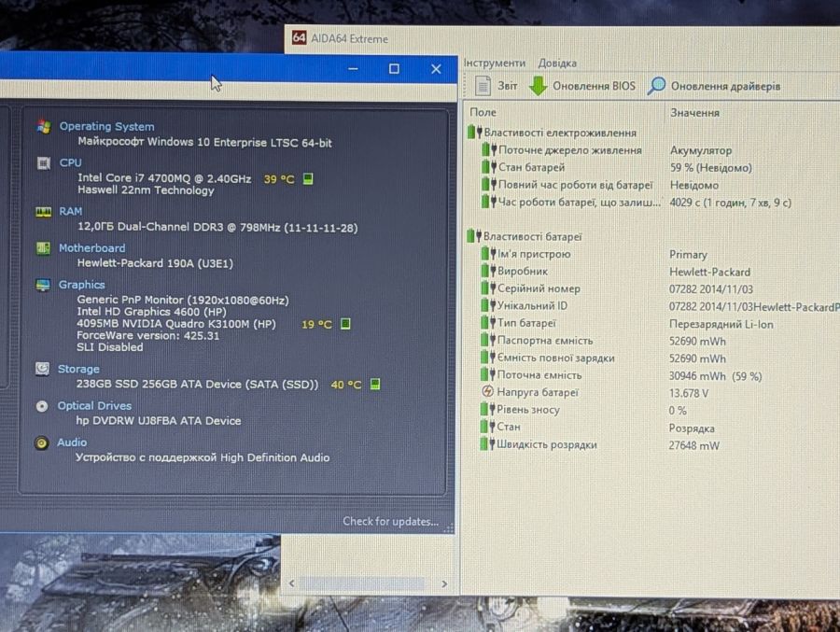
Task: Click the Перезарядний Li-Ion value
Action: (x=721, y=324)
